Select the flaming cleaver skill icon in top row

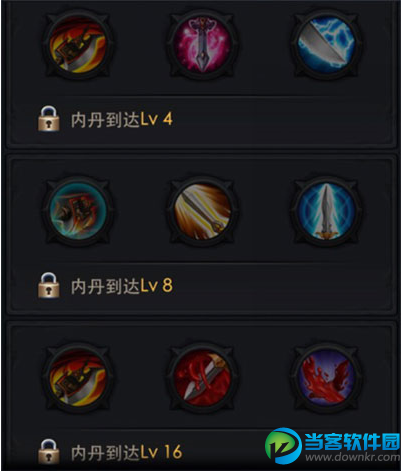78,44
